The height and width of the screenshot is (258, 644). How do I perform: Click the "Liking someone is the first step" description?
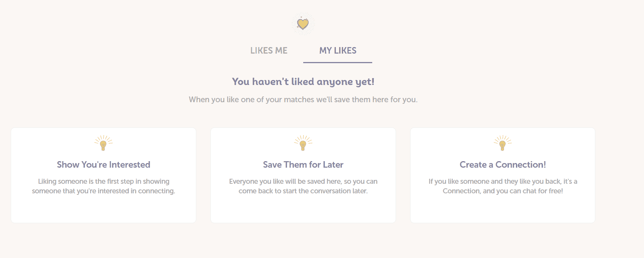click(x=103, y=186)
